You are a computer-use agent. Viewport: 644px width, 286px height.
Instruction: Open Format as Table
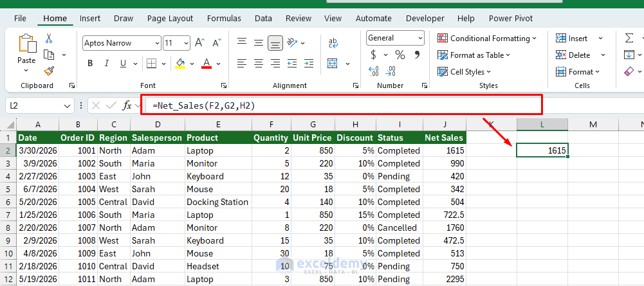click(474, 55)
